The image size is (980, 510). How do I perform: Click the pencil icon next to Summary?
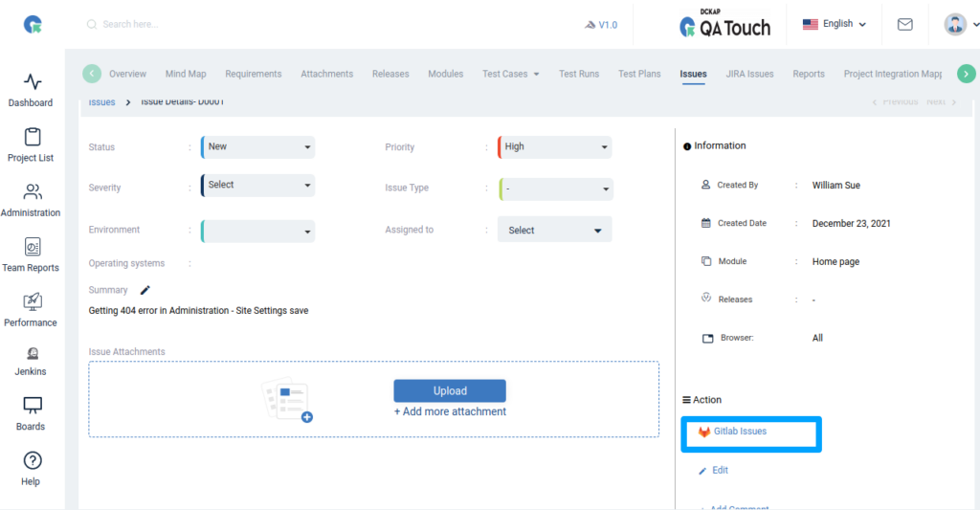[145, 290]
